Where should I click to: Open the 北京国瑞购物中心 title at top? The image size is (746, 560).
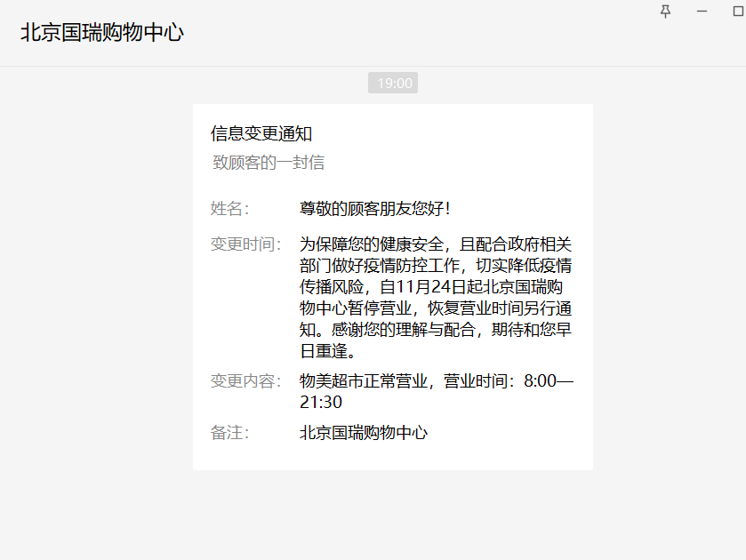102,32
